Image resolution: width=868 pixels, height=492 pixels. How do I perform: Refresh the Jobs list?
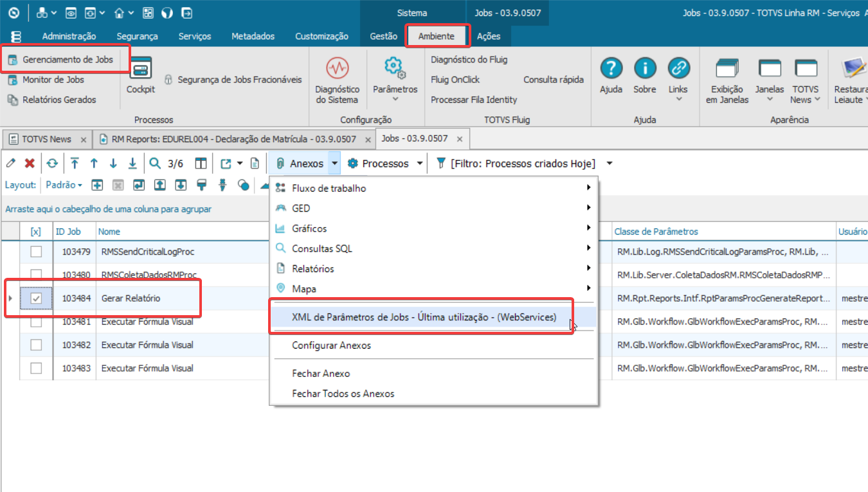52,163
